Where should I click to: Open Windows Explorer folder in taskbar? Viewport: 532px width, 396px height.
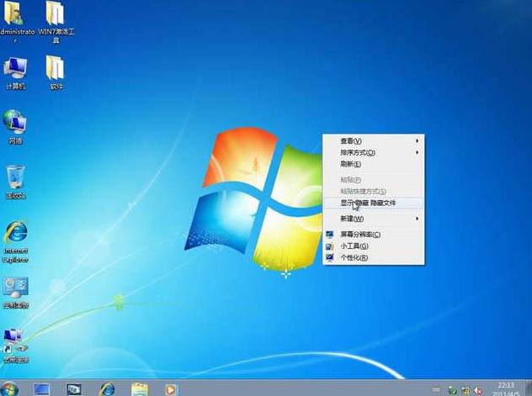coord(140,388)
